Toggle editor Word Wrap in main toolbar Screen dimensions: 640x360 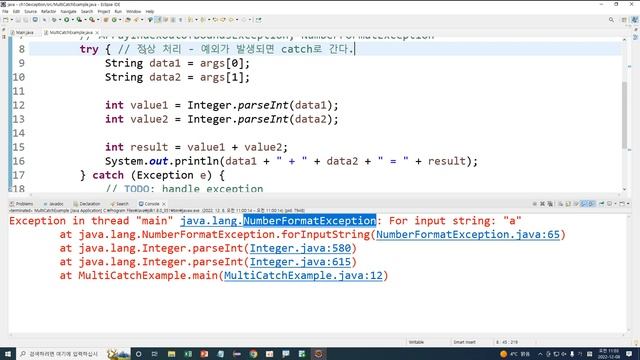166,20
